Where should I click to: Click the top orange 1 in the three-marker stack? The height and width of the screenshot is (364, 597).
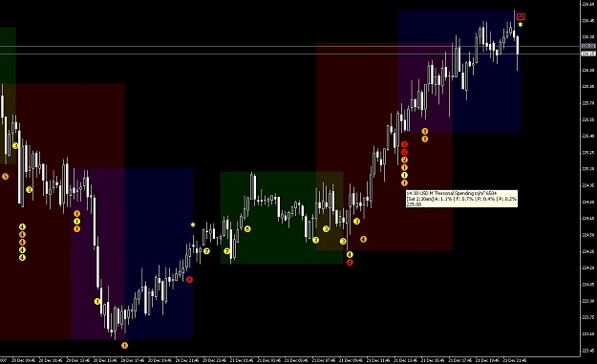(x=77, y=214)
